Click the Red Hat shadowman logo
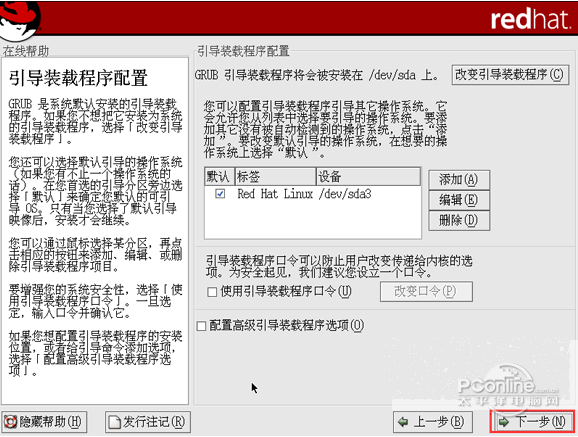Screen dimensions: 578x437 [19, 20]
